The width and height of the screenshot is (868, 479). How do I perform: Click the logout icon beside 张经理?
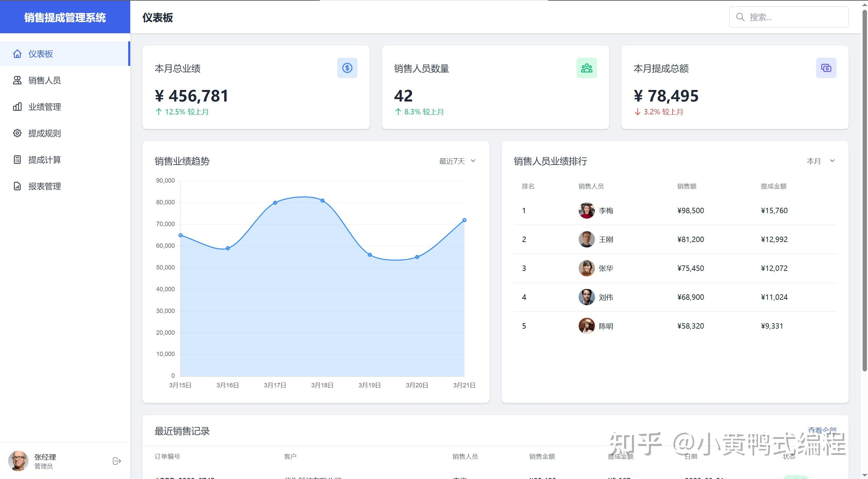pyautogui.click(x=117, y=461)
